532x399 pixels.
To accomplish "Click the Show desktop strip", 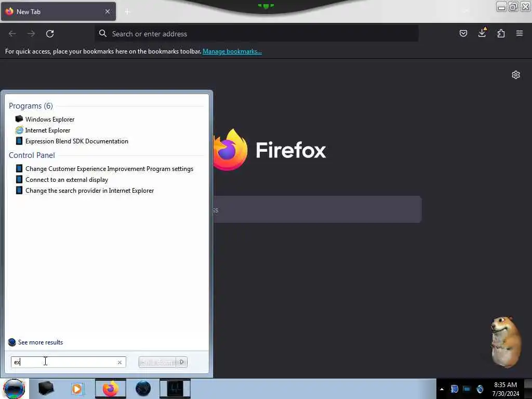I will 528,389.
